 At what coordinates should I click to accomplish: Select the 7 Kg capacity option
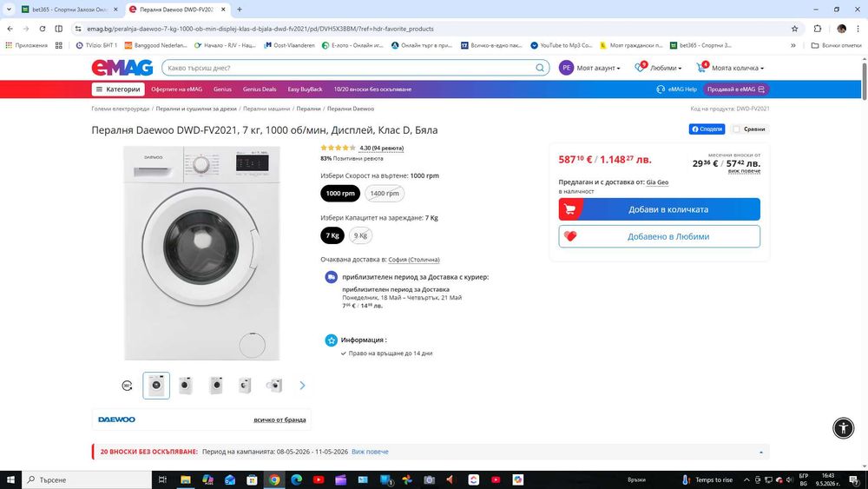pyautogui.click(x=332, y=235)
